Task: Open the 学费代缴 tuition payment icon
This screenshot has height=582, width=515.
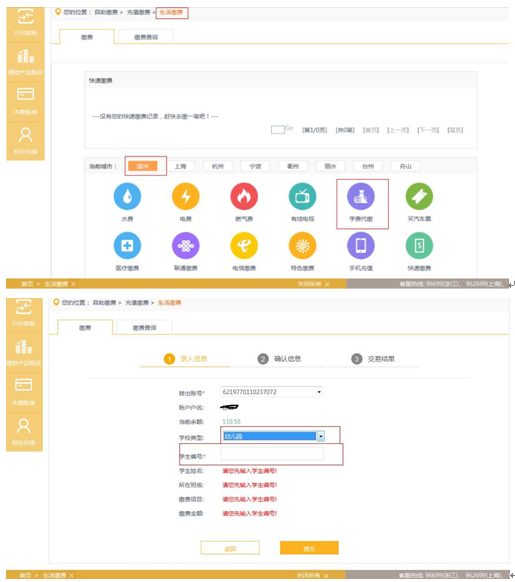Action: [361, 196]
